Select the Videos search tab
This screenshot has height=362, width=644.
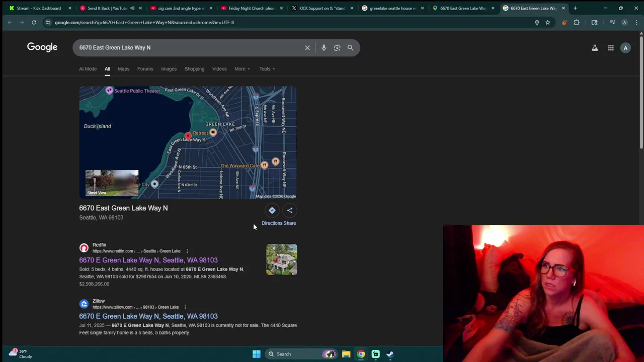click(x=219, y=69)
